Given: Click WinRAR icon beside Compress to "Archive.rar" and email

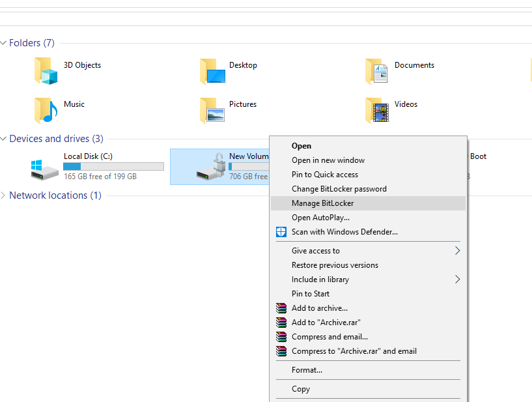Looking at the screenshot, I should tap(281, 351).
